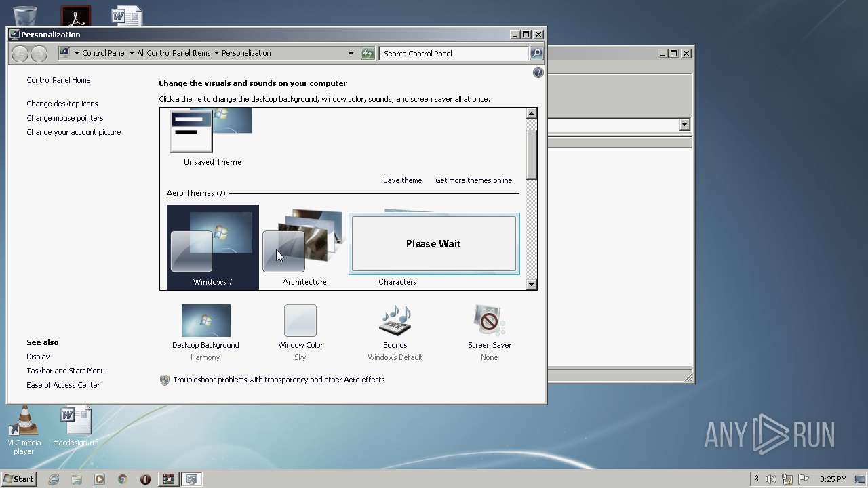Click the Personalization breadcrumb
The image size is (868, 488).
(246, 53)
